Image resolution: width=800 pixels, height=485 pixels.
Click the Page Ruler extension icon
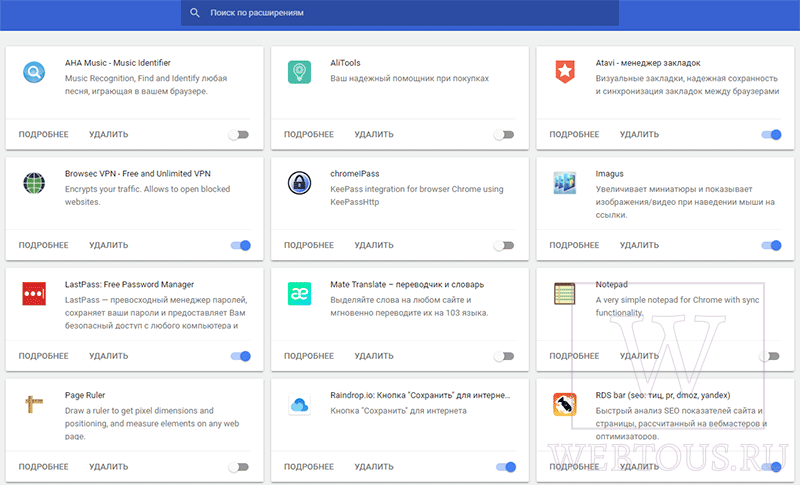click(34, 404)
